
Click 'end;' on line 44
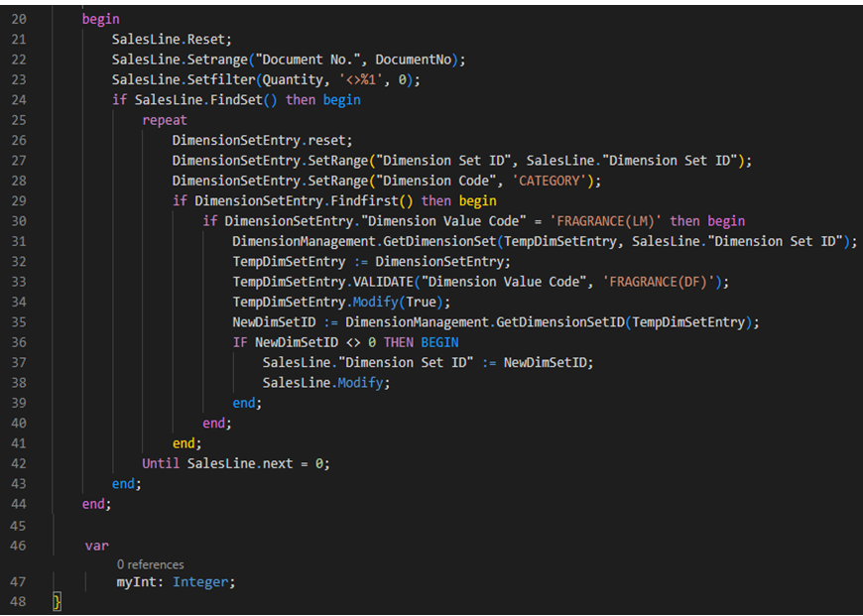pyautogui.click(x=97, y=504)
